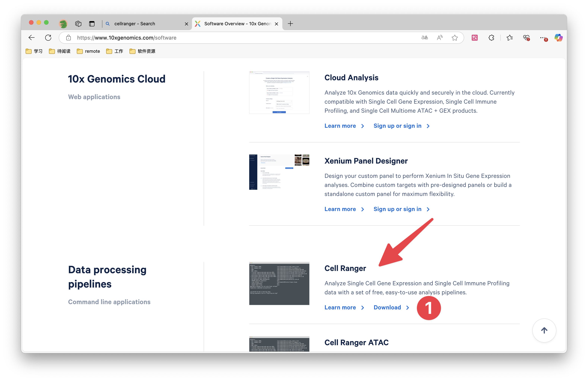The image size is (588, 381).
Task: Click the translate page icon in address bar
Action: click(425, 38)
